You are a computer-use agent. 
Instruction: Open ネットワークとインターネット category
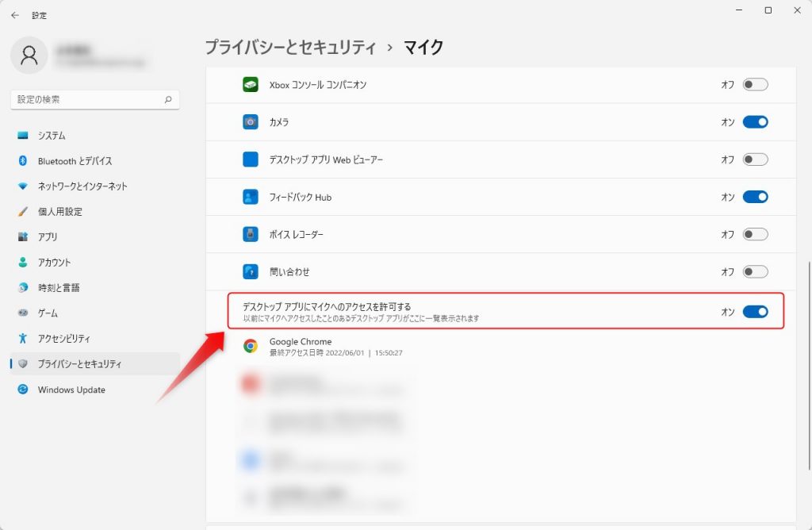point(95,186)
